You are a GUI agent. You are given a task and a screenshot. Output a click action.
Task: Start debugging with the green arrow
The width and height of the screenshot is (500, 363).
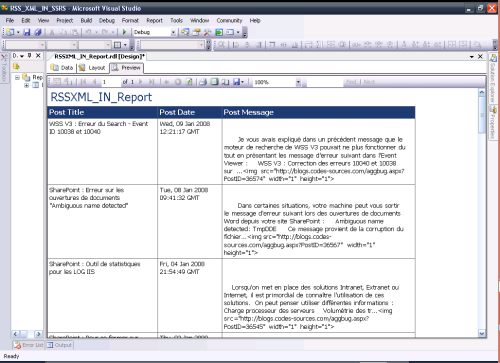[124, 32]
